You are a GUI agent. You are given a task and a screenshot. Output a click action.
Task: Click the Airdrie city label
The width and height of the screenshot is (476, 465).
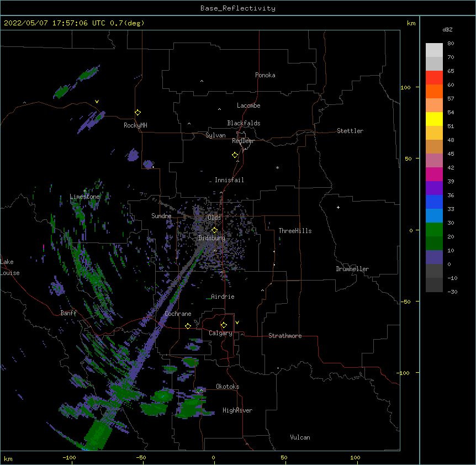coord(223,297)
